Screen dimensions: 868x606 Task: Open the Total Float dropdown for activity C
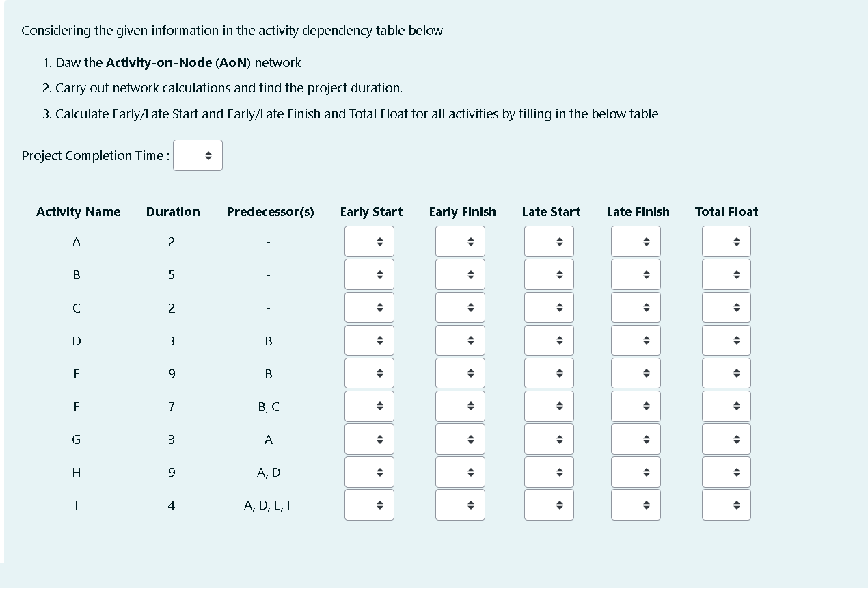point(726,307)
